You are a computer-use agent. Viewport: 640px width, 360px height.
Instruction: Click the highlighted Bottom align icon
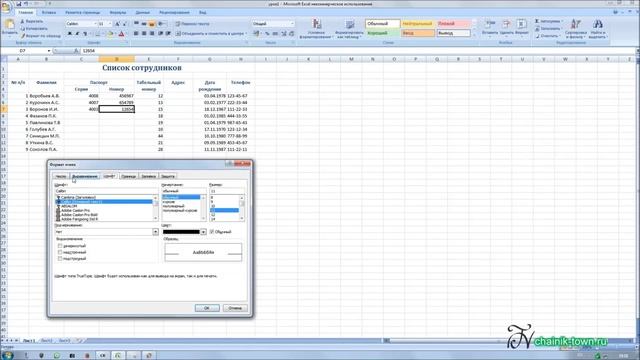(x=152, y=24)
